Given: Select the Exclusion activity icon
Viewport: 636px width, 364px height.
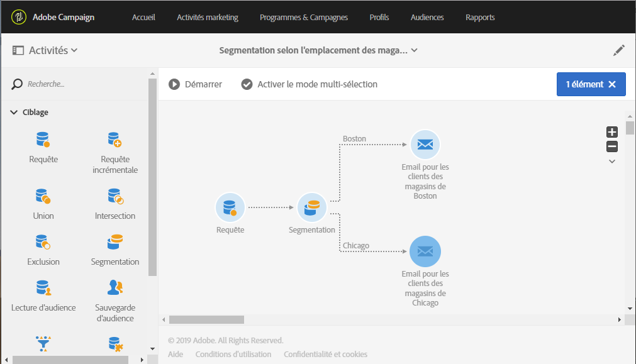Looking at the screenshot, I should coord(43,242).
